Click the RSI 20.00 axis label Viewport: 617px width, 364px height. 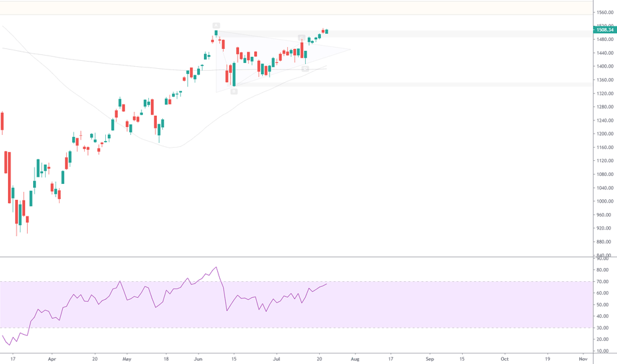(603, 340)
